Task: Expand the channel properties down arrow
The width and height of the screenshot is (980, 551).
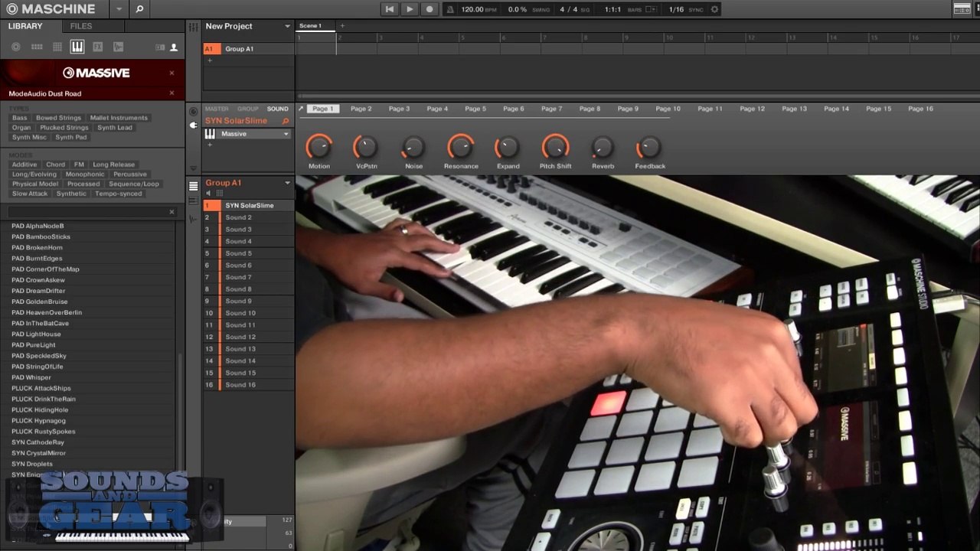Action: (193, 168)
